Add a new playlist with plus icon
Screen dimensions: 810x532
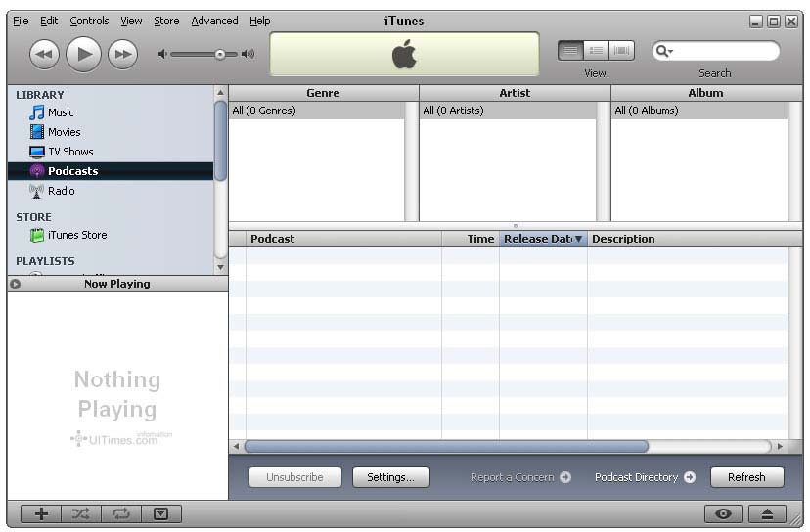pyautogui.click(x=41, y=514)
